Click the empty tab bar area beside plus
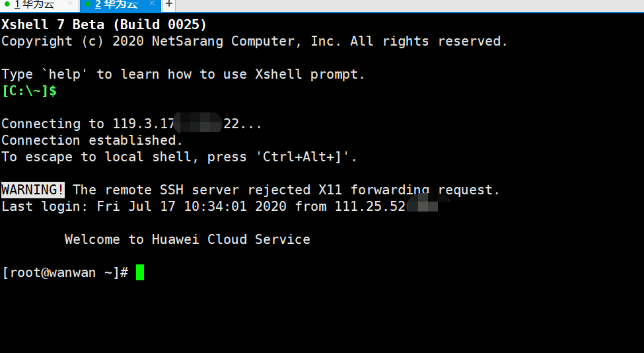Screen dimensions: 644x353 410,5
